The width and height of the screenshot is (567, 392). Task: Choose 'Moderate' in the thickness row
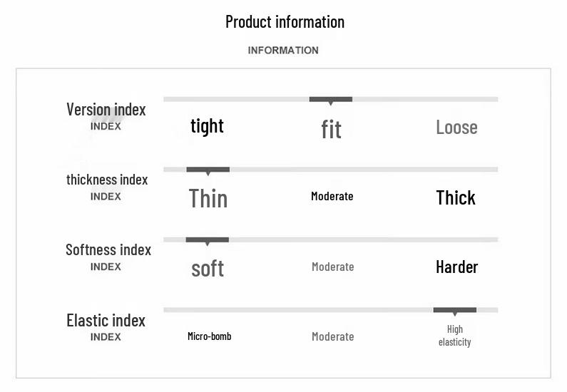pyautogui.click(x=332, y=196)
